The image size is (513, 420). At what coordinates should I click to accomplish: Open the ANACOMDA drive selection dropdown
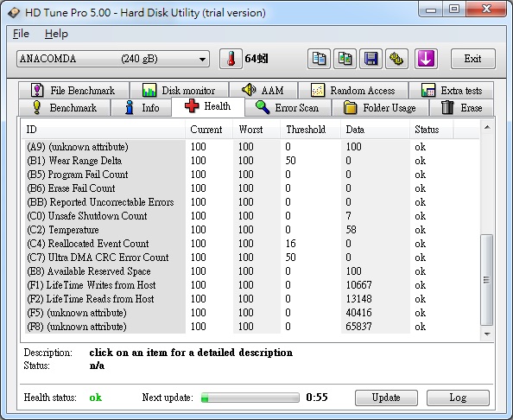click(x=113, y=59)
